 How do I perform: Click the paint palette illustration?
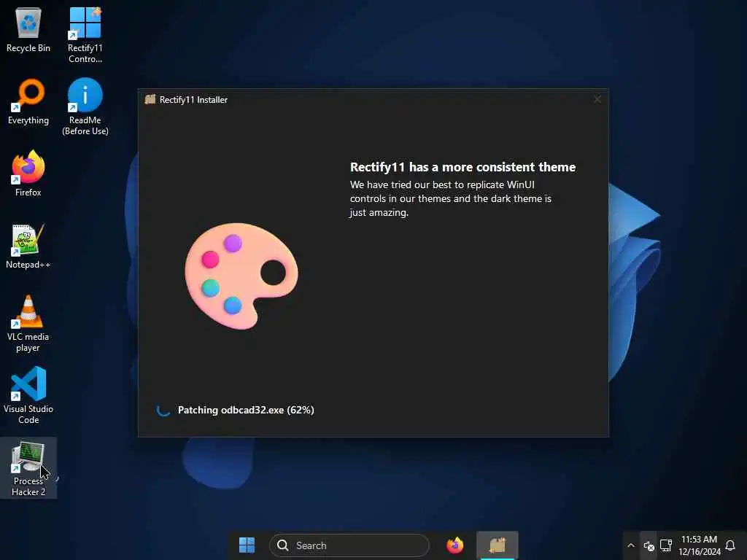click(241, 276)
